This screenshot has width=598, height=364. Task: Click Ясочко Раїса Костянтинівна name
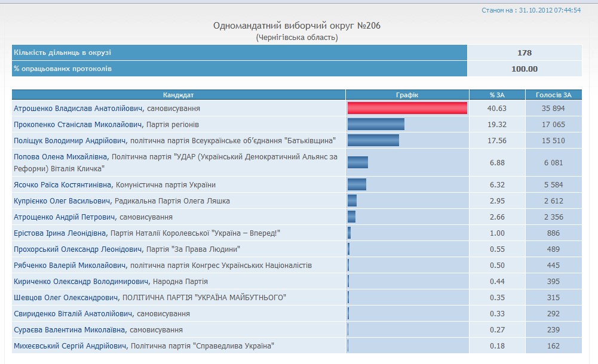click(x=63, y=185)
